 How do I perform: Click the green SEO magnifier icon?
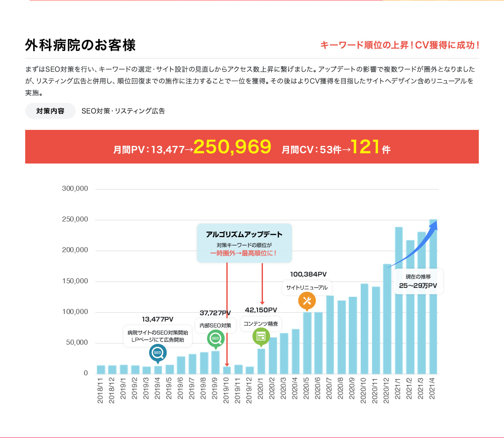pos(215,339)
